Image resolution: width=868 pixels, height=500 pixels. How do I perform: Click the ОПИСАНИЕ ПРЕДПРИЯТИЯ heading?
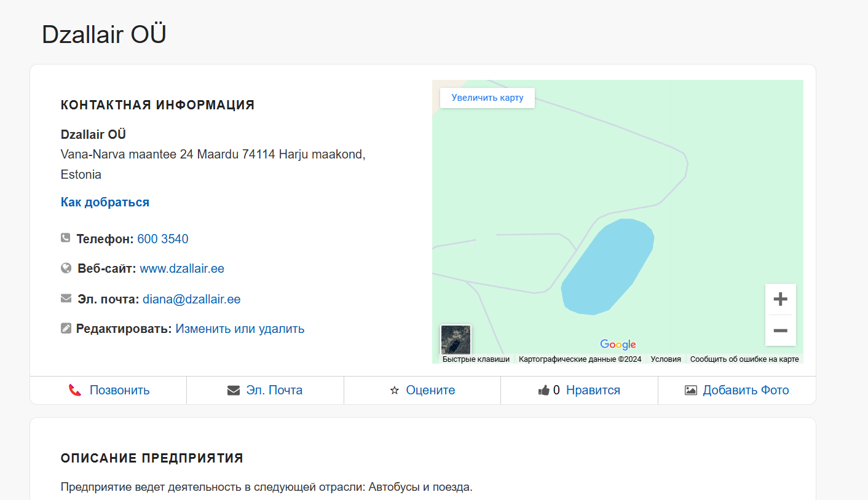152,458
